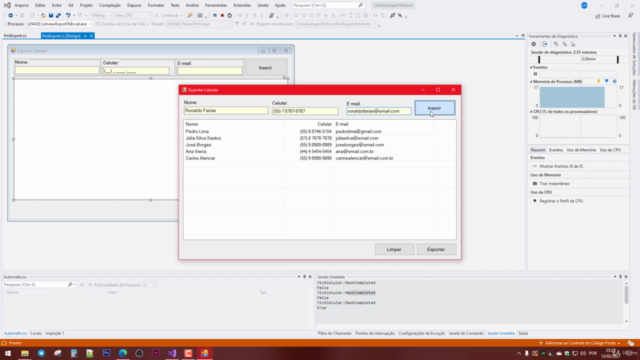Click the Open File folder toolbar icon

click(43, 16)
